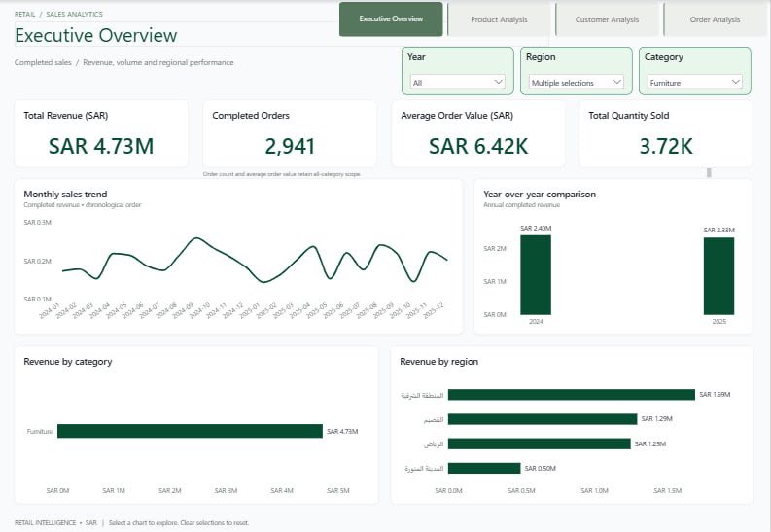Click the SAR 1.29M data label

pos(656,419)
